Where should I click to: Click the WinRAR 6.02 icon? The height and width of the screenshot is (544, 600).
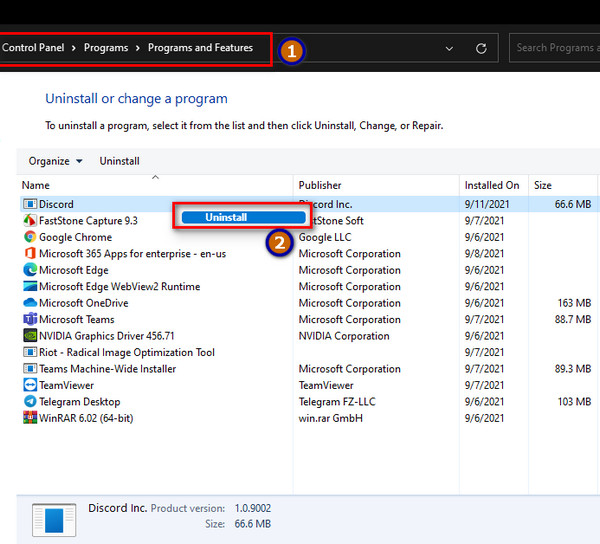[30, 418]
